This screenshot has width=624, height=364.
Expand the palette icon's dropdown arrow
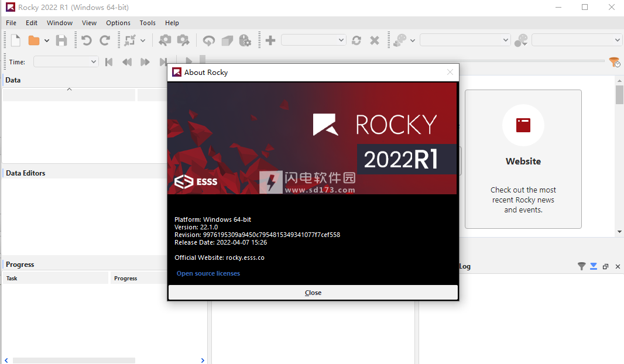413,40
